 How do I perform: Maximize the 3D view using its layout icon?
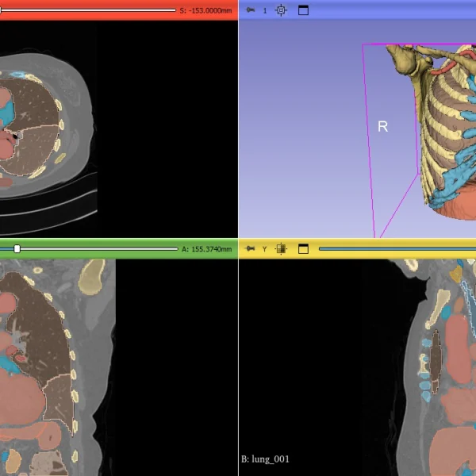(303, 10)
